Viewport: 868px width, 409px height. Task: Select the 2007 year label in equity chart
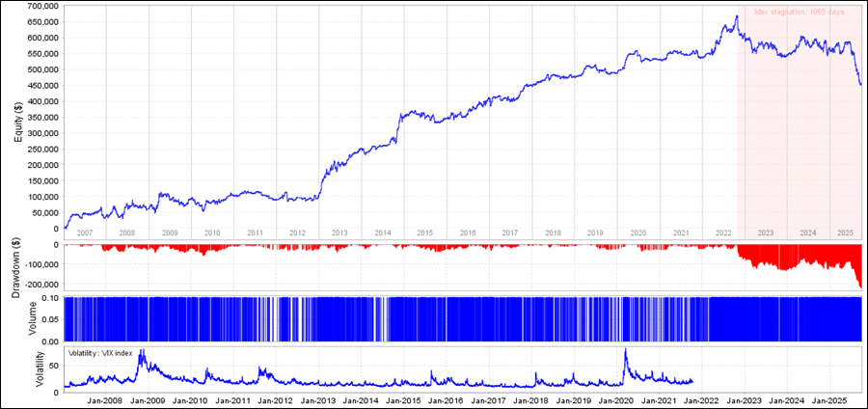pos(85,232)
